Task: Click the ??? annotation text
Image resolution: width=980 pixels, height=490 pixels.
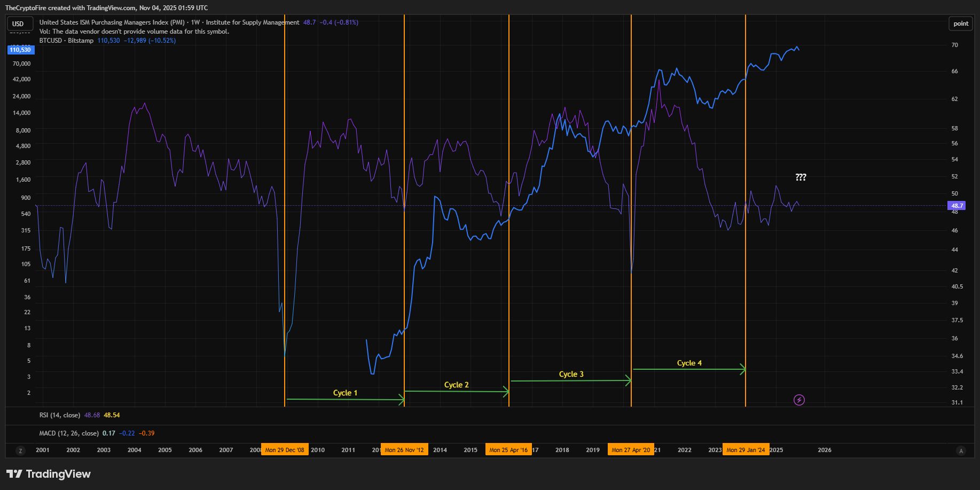Action: tap(801, 177)
